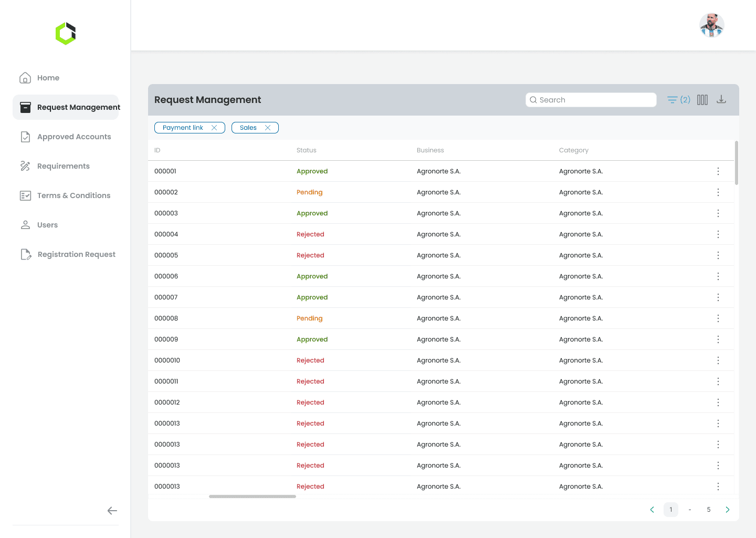Open the filters icon showing (2)
Viewport: 756px width, 538px height.
678,100
